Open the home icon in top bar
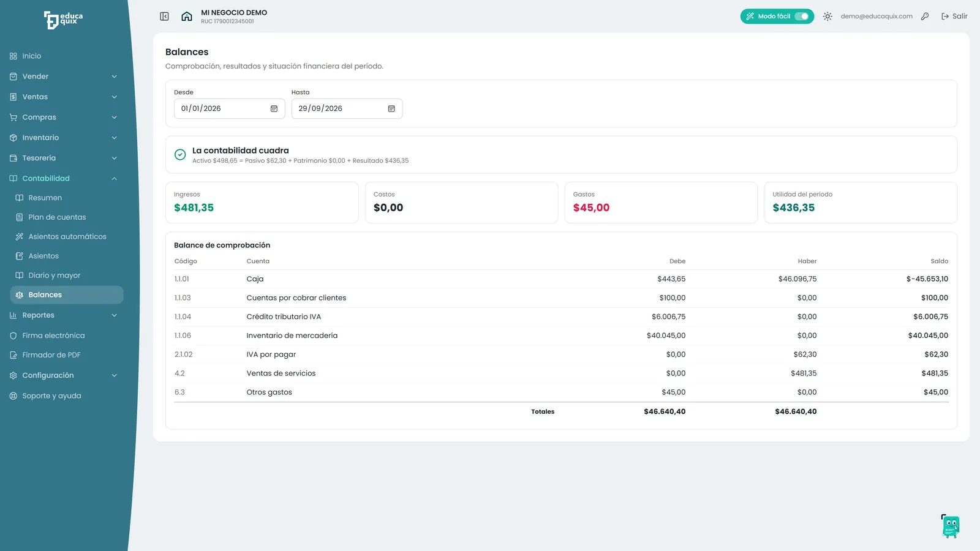980x551 pixels. click(187, 17)
